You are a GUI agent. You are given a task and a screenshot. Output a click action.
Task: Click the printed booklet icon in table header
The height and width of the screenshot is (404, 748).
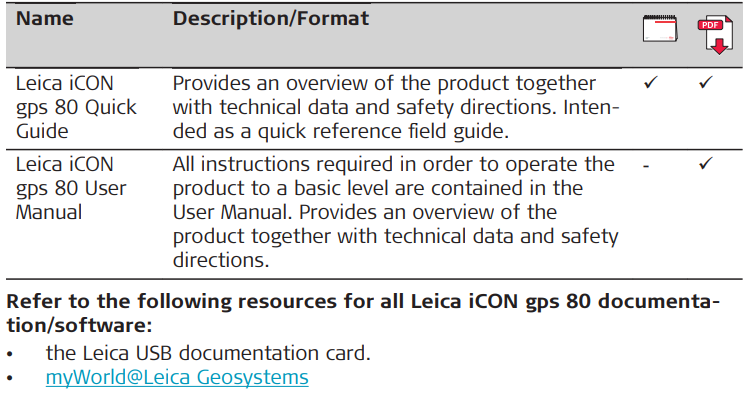tap(659, 29)
